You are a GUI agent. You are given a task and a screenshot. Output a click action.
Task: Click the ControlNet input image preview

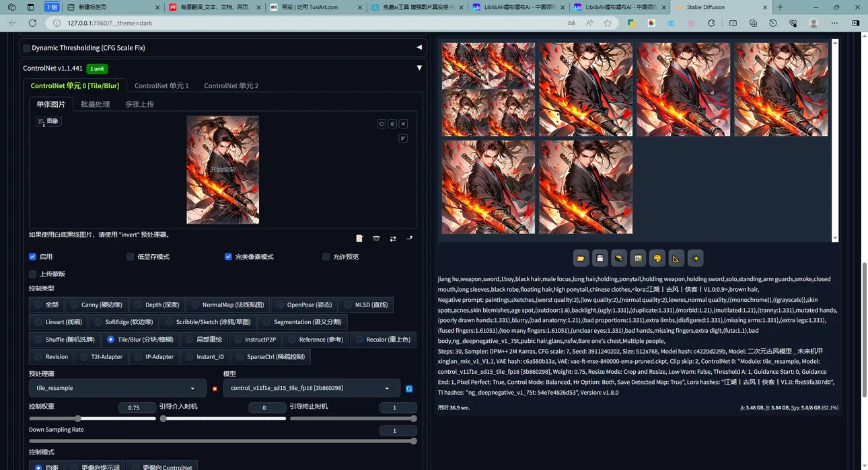[x=223, y=170]
